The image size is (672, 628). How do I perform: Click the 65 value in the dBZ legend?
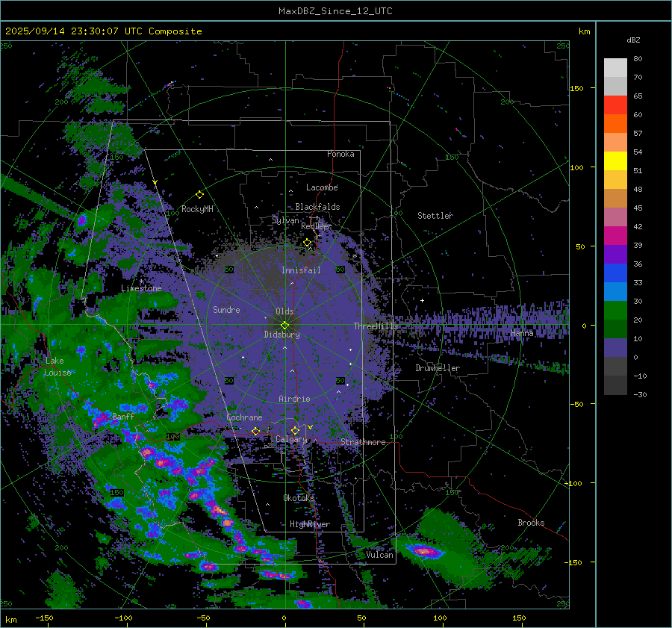[638, 96]
